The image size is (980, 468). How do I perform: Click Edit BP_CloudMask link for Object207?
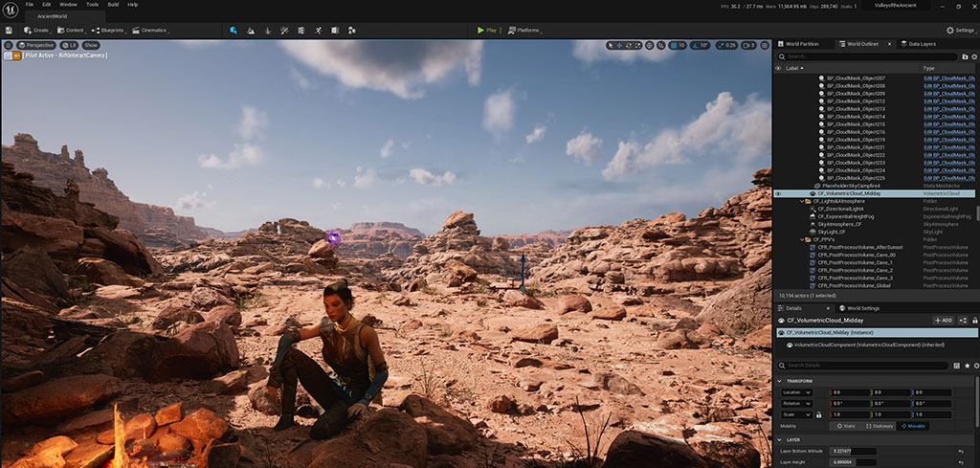pyautogui.click(x=950, y=78)
